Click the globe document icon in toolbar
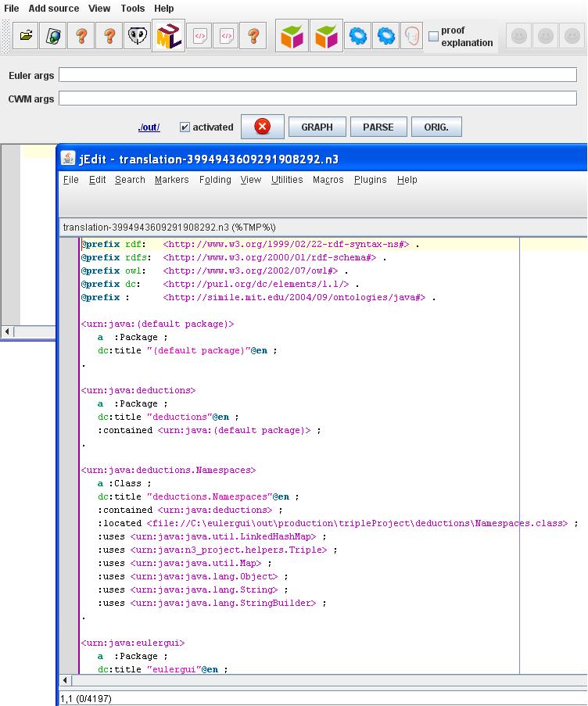588x706 pixels. pos(54,36)
